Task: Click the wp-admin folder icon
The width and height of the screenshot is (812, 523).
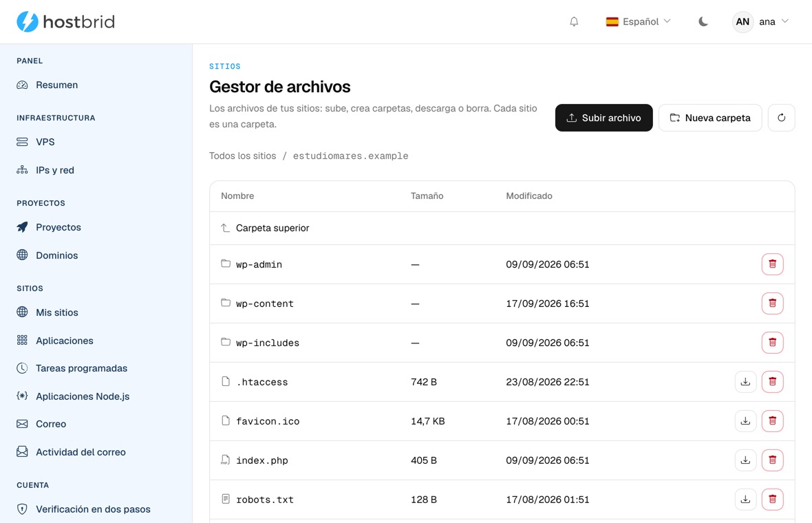Action: coord(225,264)
